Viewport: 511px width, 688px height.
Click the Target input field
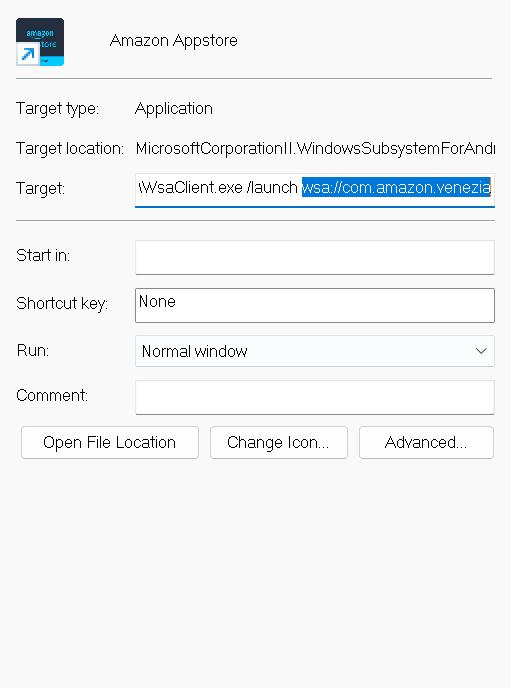click(x=315, y=190)
